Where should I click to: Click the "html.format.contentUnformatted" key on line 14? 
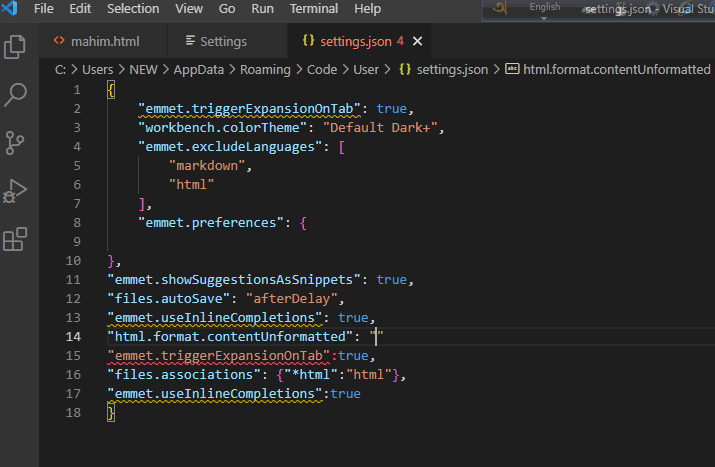click(x=230, y=337)
